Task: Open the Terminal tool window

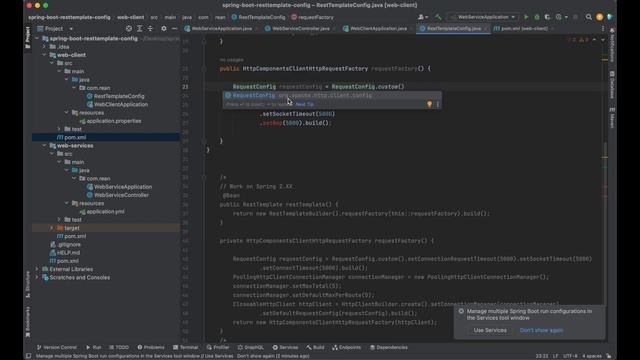Action: [185, 347]
